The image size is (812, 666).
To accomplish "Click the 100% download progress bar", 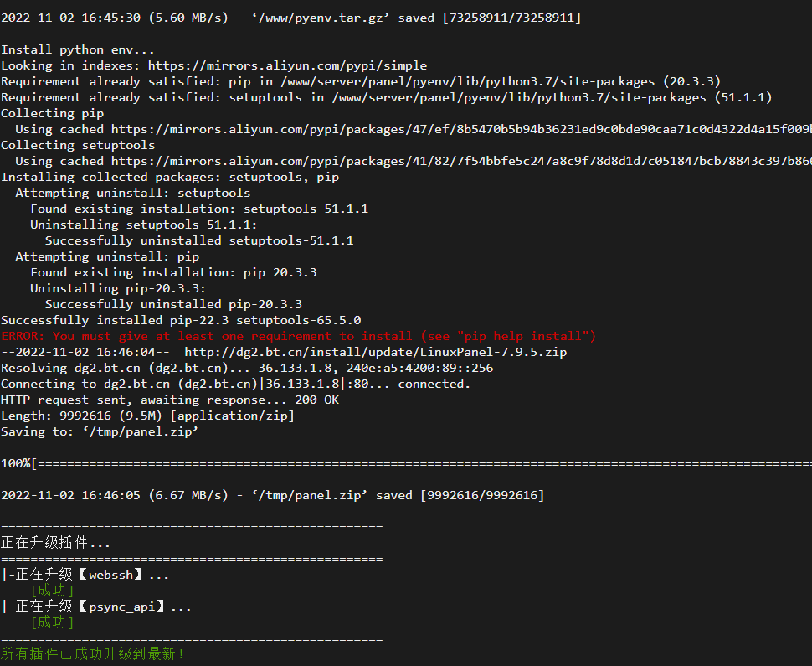I will point(407,463).
